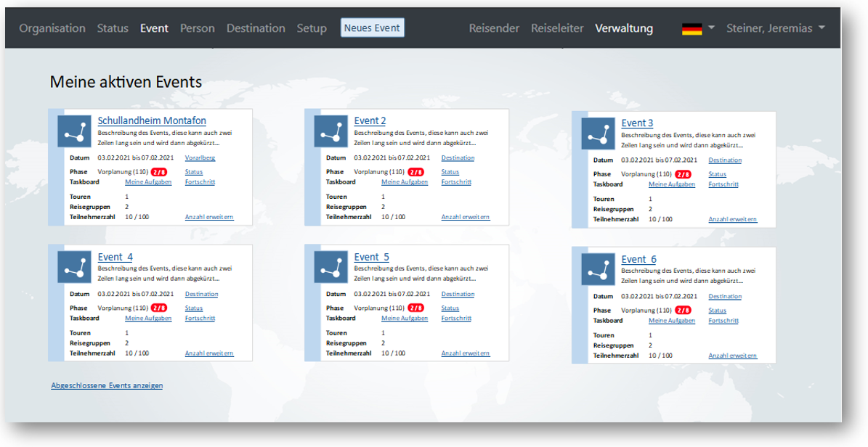The width and height of the screenshot is (868, 447).
Task: Open Meine Aufgaben in Event 2 card
Action: point(405,182)
